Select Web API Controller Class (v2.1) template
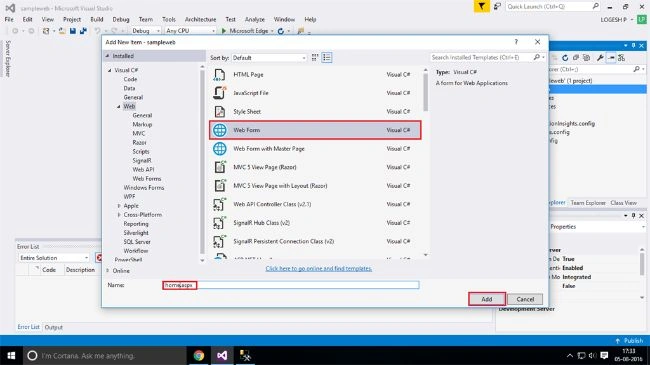Screen dimensions: 650x365 pos(315,204)
